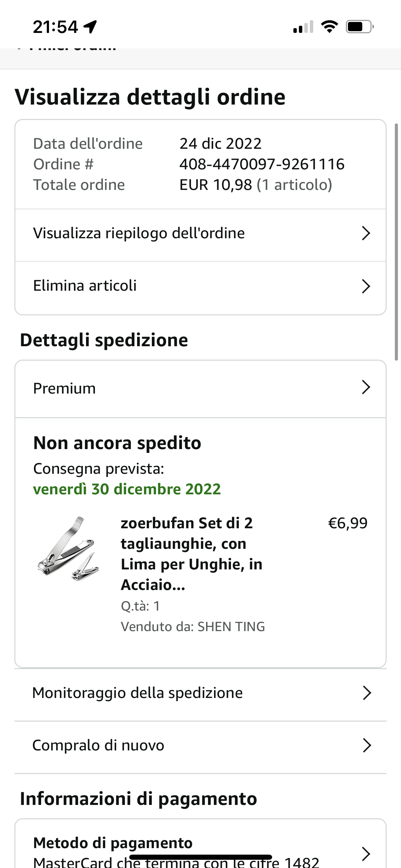The height and width of the screenshot is (868, 401).
Task: Tap the chevron beside Compralo di nuovo
Action: 367,745
